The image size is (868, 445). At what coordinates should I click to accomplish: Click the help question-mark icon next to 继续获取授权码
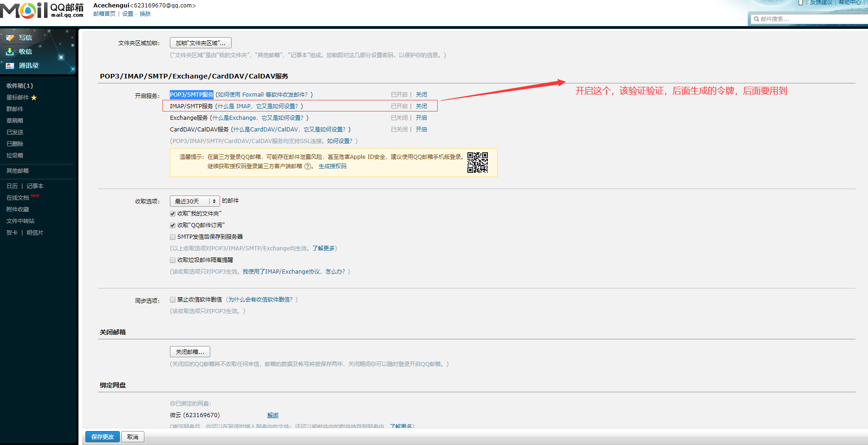(x=308, y=166)
